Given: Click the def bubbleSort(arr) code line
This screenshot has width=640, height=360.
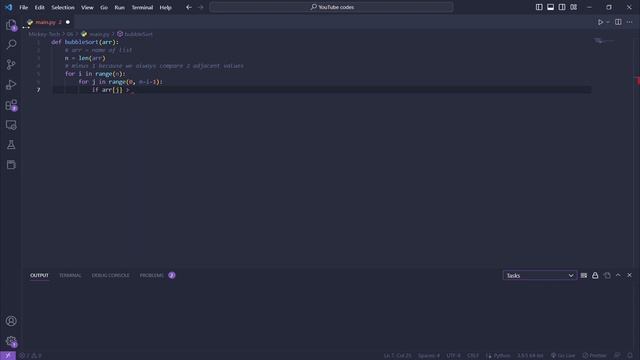Looking at the screenshot, I should (x=85, y=42).
